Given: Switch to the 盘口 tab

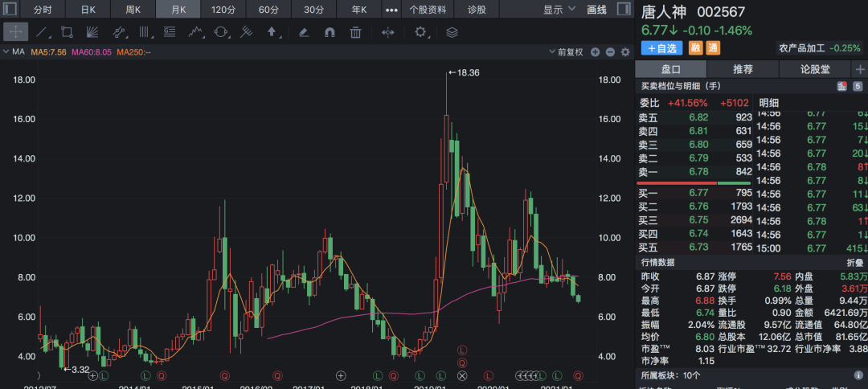Looking at the screenshot, I should click(x=671, y=69).
